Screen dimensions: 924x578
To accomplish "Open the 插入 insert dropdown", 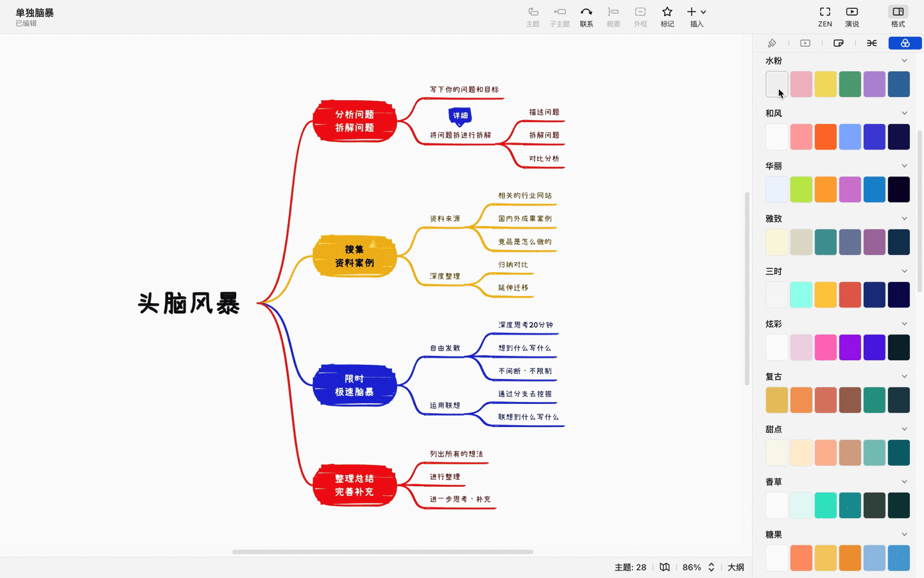I will point(696,16).
